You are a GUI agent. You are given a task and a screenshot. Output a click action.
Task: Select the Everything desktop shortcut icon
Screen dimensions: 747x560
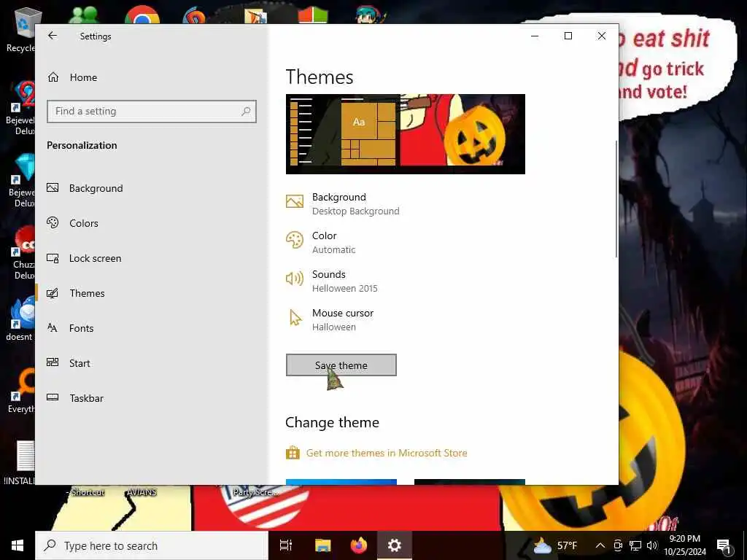(x=21, y=391)
